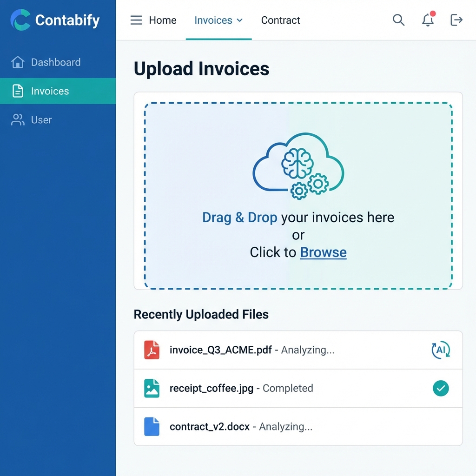Open the notifications bell icon
The image size is (476, 476).
point(428,20)
